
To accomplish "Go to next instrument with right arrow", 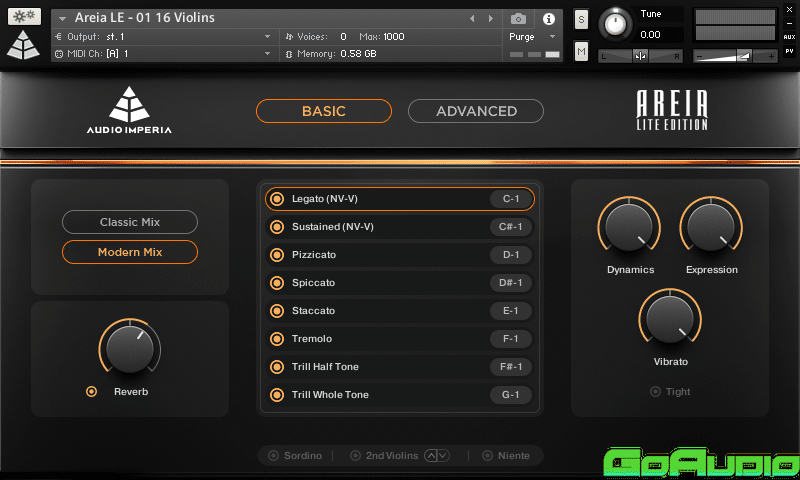I will (490, 18).
